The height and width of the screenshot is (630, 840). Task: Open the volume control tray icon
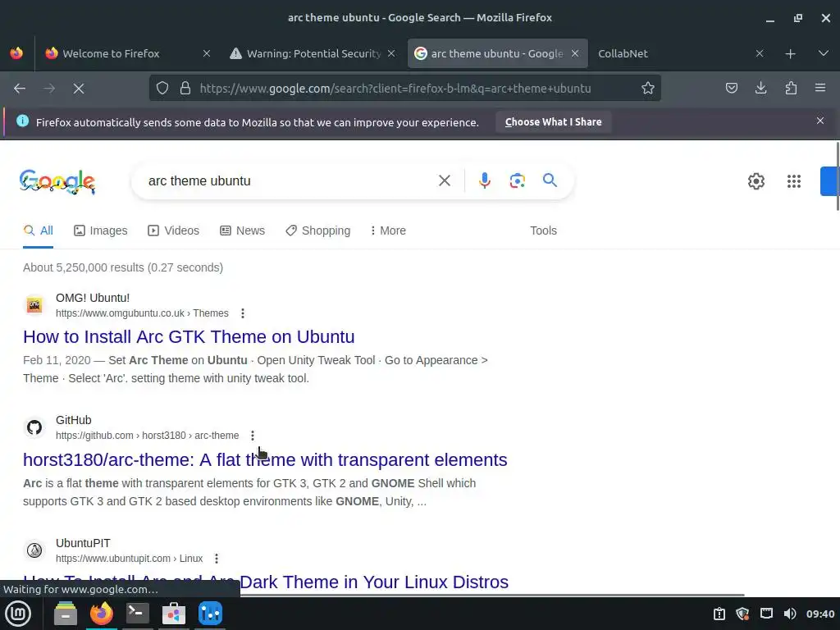[790, 614]
